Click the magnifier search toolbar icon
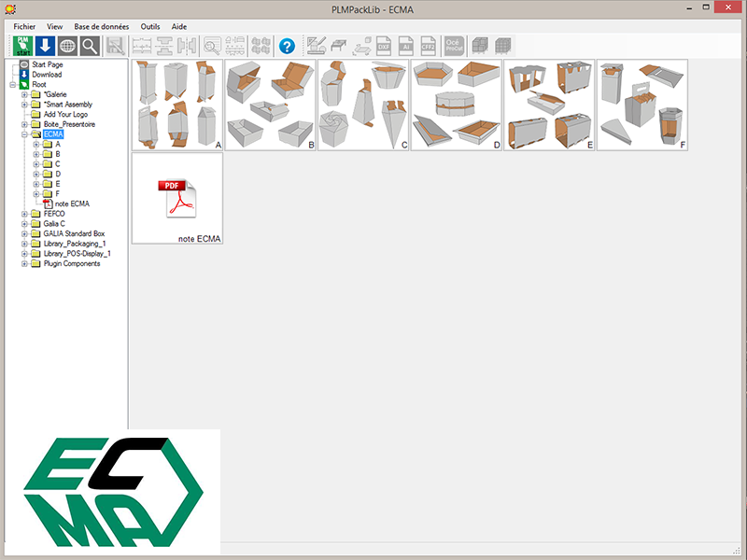The width and height of the screenshot is (747, 560). (x=90, y=46)
